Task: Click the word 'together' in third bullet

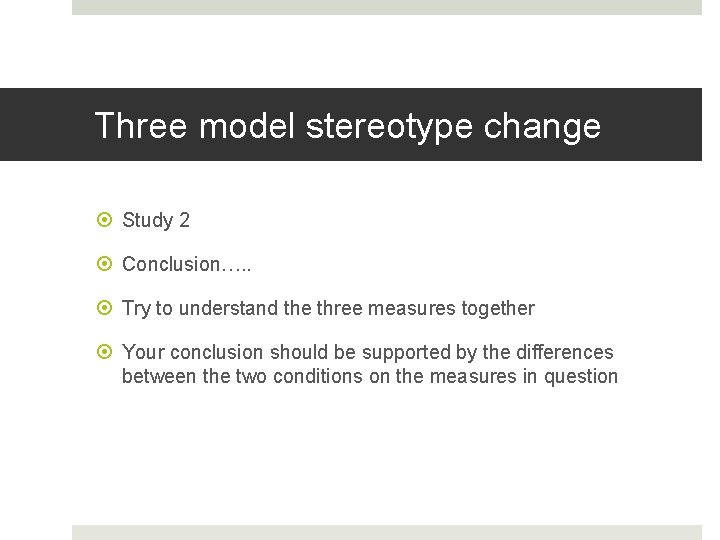Action: [497, 308]
